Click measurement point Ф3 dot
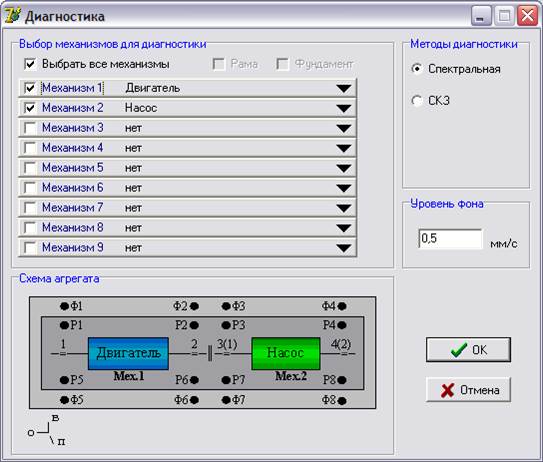Image resolution: width=543 pixels, height=462 pixels. click(x=226, y=306)
